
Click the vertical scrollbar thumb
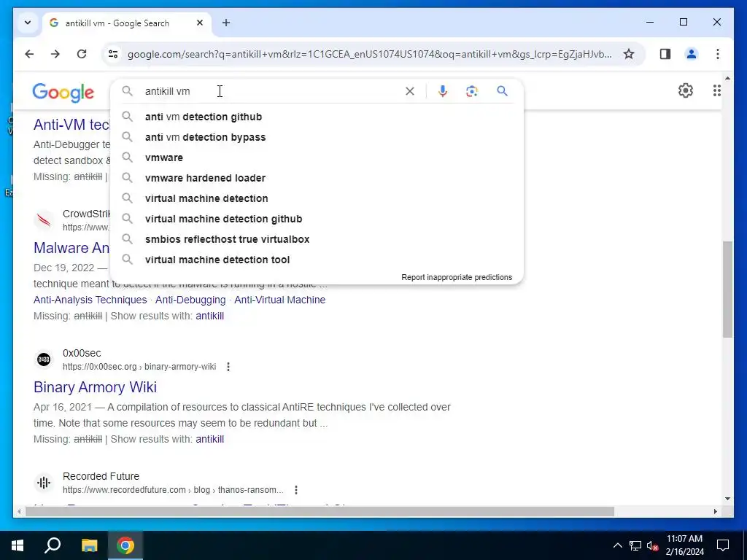point(727,289)
